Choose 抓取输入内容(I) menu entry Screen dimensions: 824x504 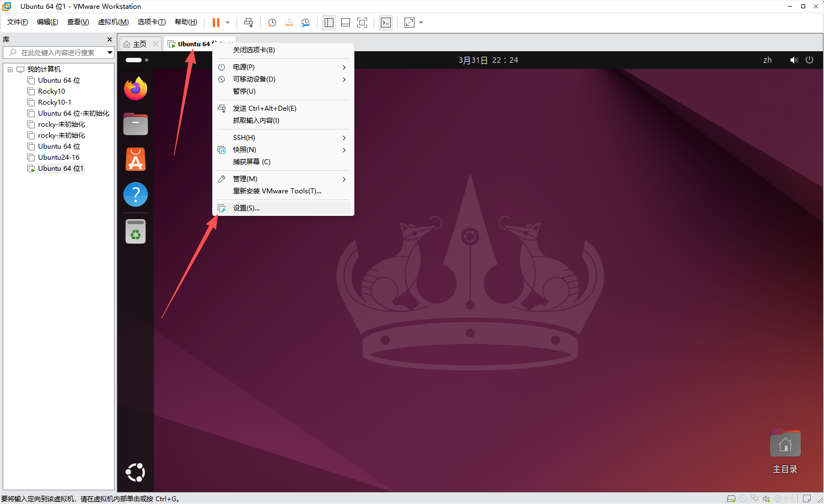coord(283,121)
